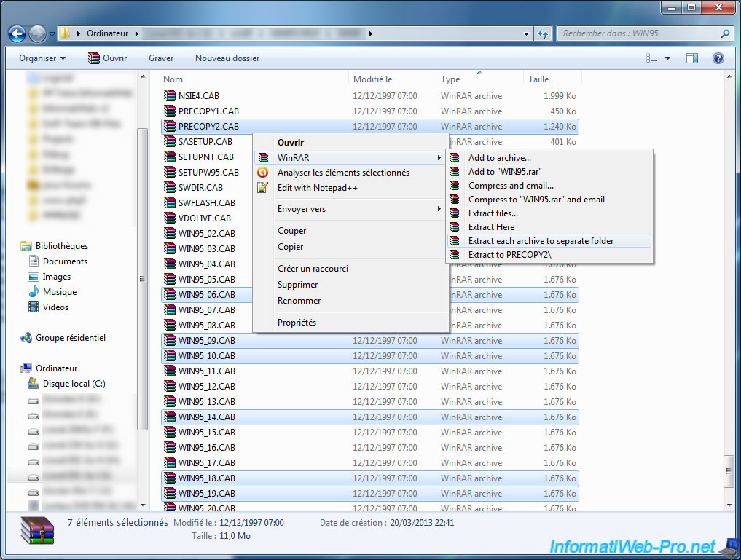This screenshot has width=741, height=560.
Task: Open Propriétés from the context menu
Action: (x=297, y=323)
